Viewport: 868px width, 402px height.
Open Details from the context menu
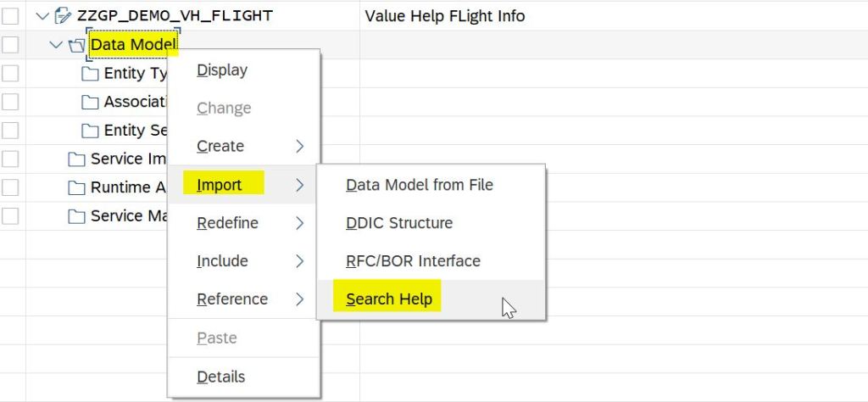(x=220, y=377)
